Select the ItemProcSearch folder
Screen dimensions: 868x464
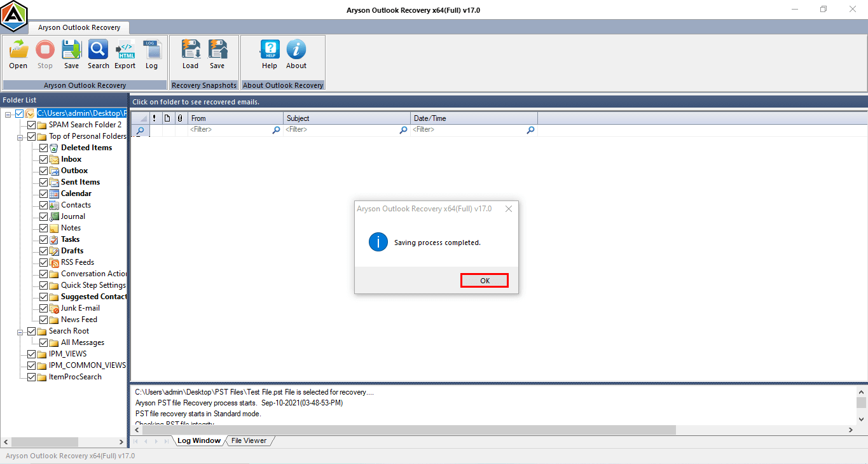[75, 377]
